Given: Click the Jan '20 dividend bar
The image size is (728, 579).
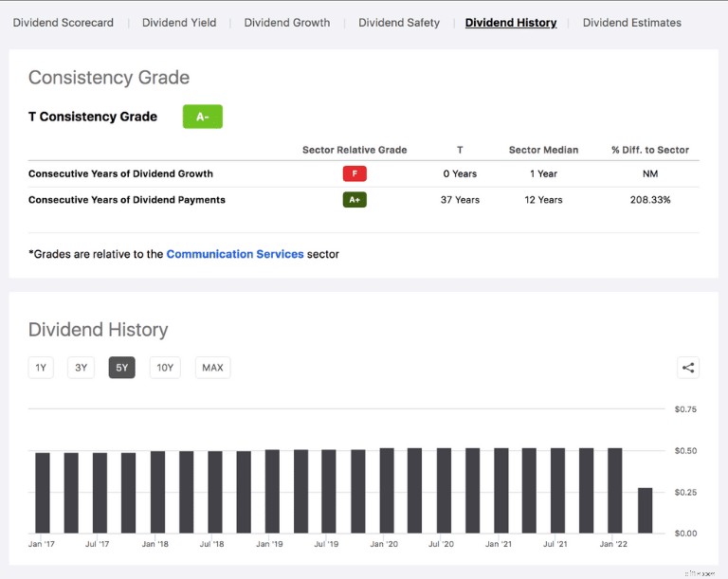Looking at the screenshot, I should click(387, 490).
